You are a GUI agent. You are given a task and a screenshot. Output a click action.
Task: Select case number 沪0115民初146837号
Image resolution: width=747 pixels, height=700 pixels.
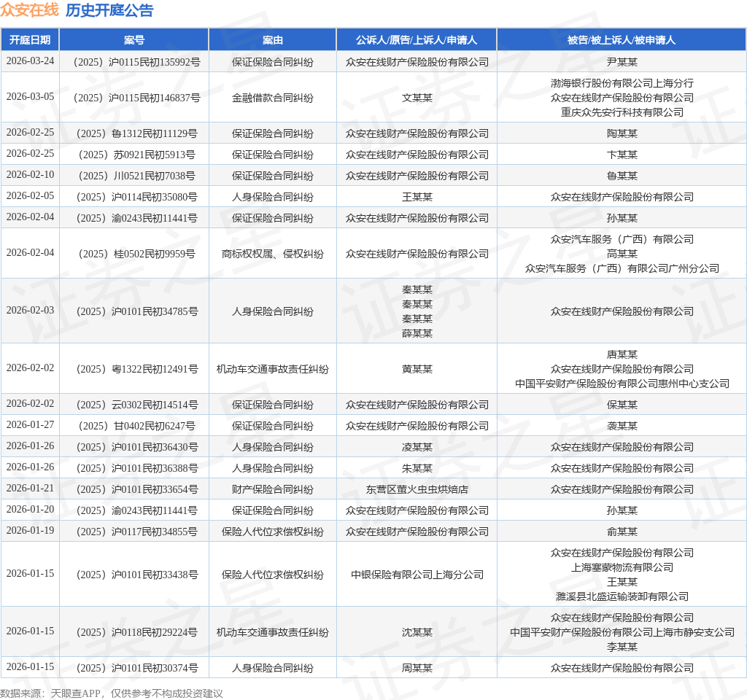point(136,98)
